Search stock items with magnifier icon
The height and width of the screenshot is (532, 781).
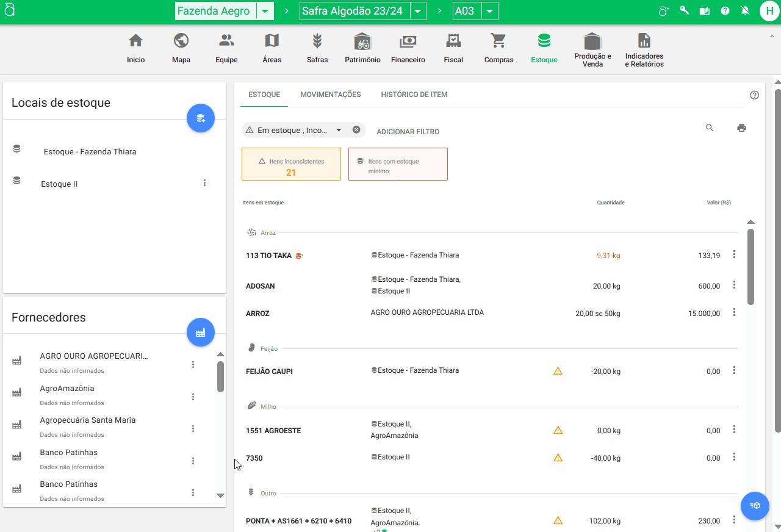[x=710, y=128]
